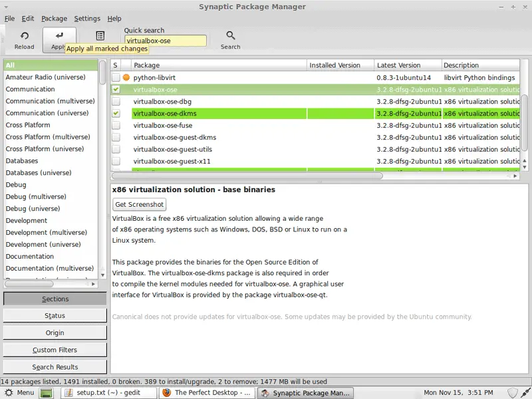
Task: Sort packages by the Package column header
Action: pos(219,65)
